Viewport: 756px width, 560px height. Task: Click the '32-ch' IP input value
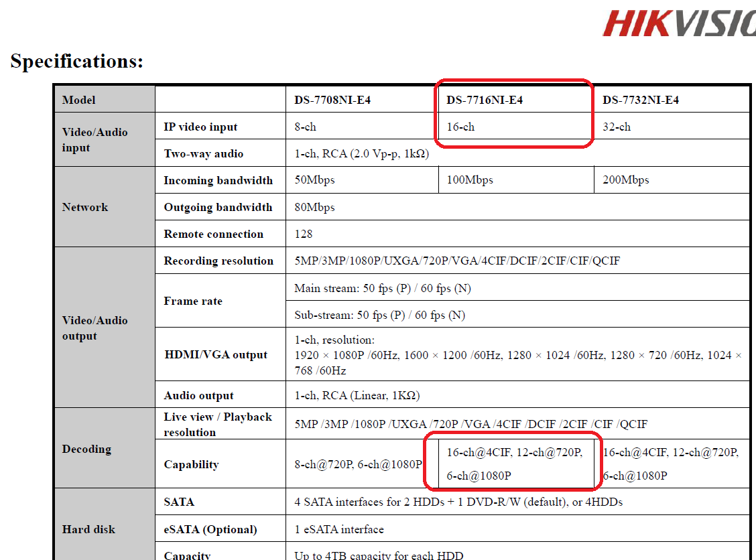click(x=617, y=127)
